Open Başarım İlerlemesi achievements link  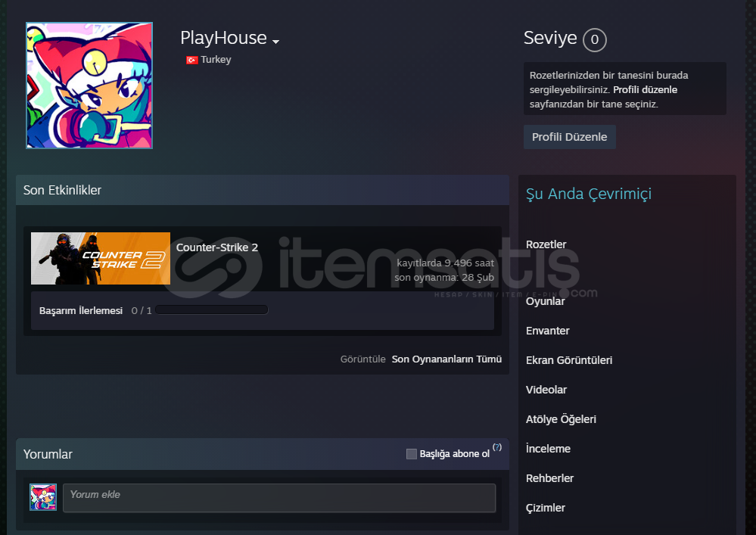pos(81,310)
